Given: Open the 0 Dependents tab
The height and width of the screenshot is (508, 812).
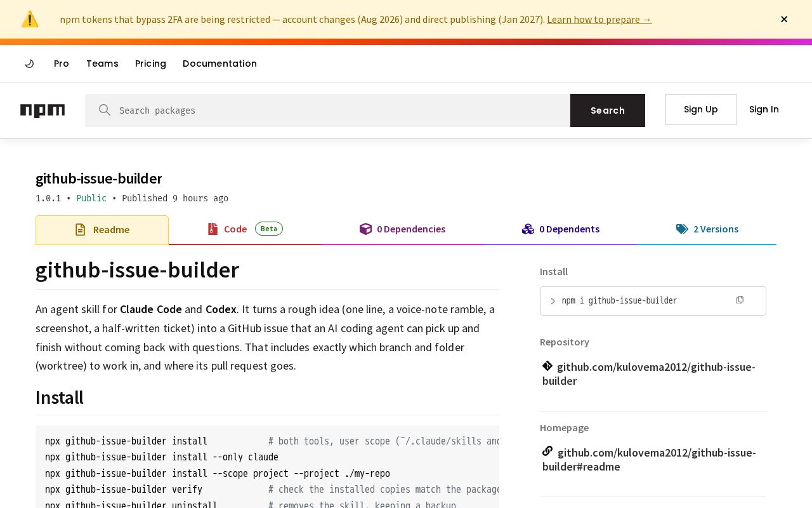Looking at the screenshot, I should 561,229.
